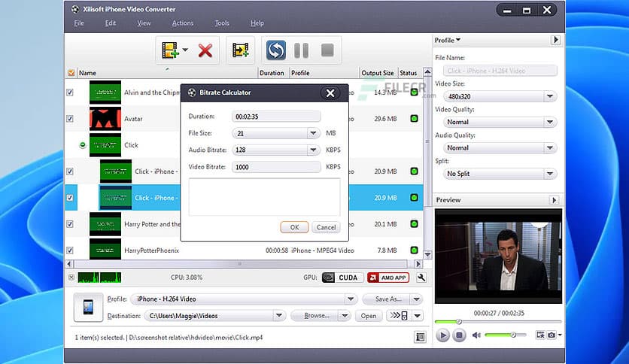Click the iPhone device icon beside Profile
This screenshot has height=364, width=629.
pyautogui.click(x=88, y=308)
